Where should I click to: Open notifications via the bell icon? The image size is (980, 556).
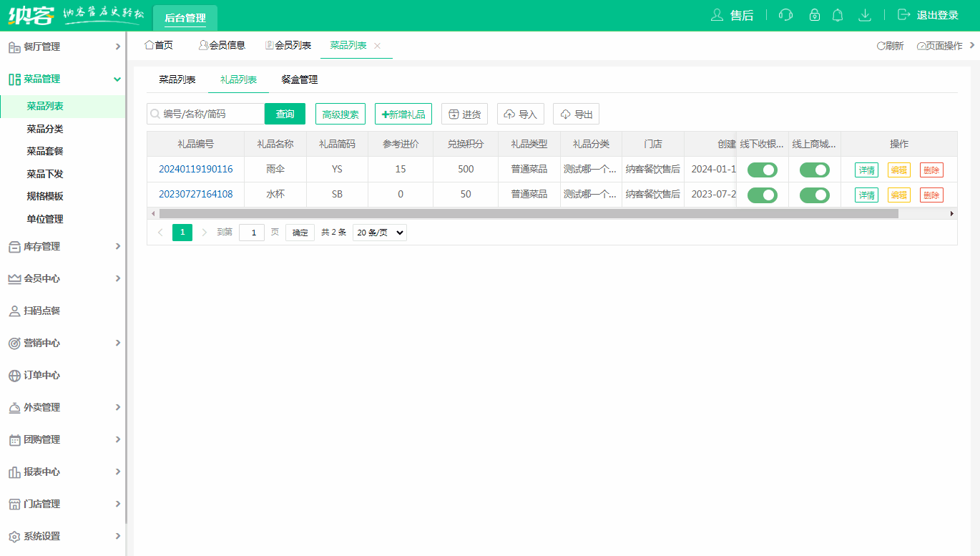tap(837, 14)
